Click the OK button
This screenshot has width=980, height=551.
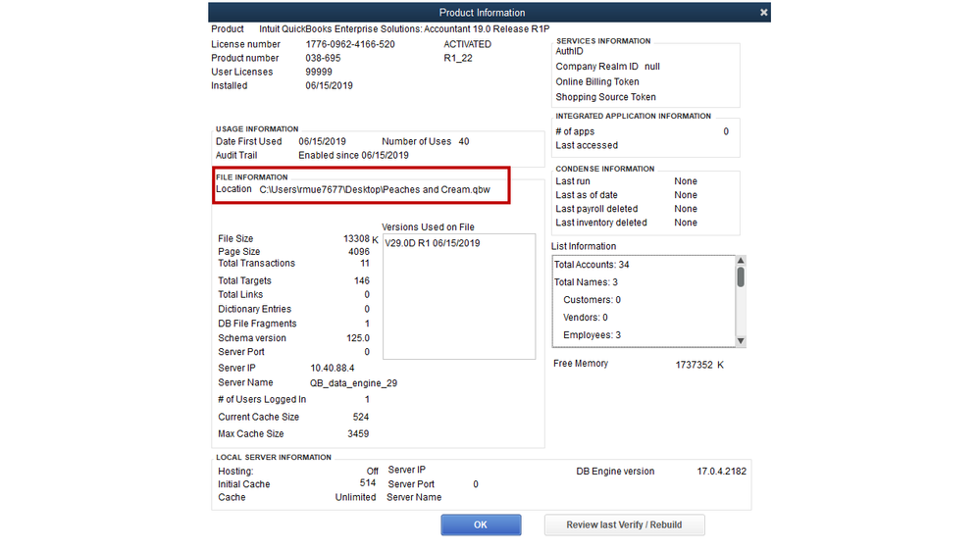[481, 525]
